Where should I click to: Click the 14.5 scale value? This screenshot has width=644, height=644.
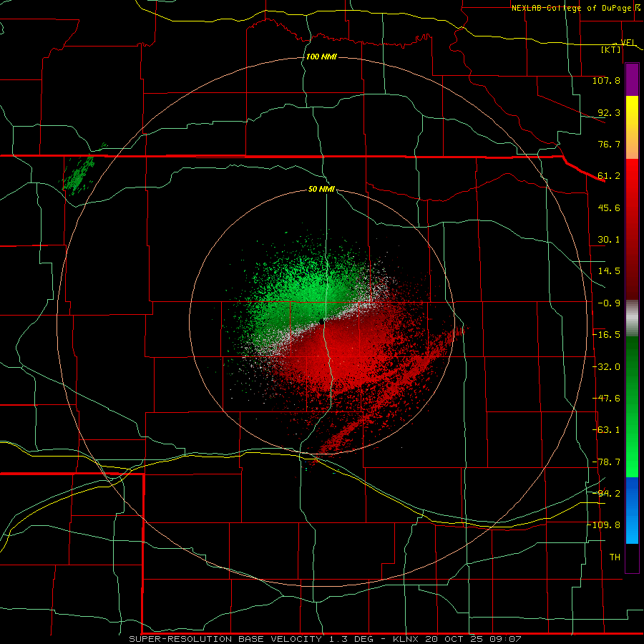click(x=609, y=271)
